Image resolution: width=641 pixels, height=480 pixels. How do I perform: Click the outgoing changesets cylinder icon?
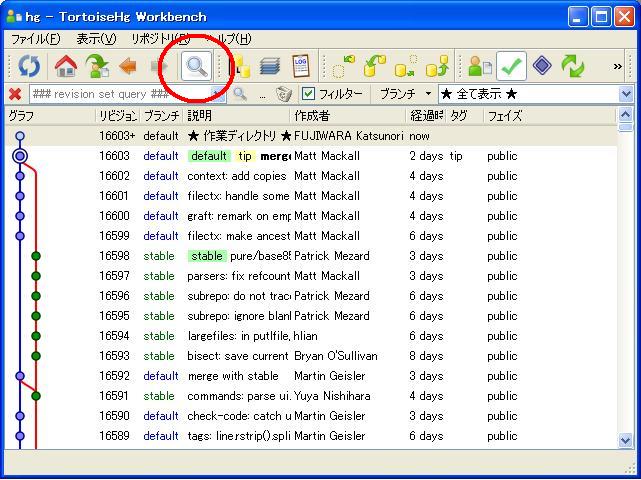click(x=406, y=66)
